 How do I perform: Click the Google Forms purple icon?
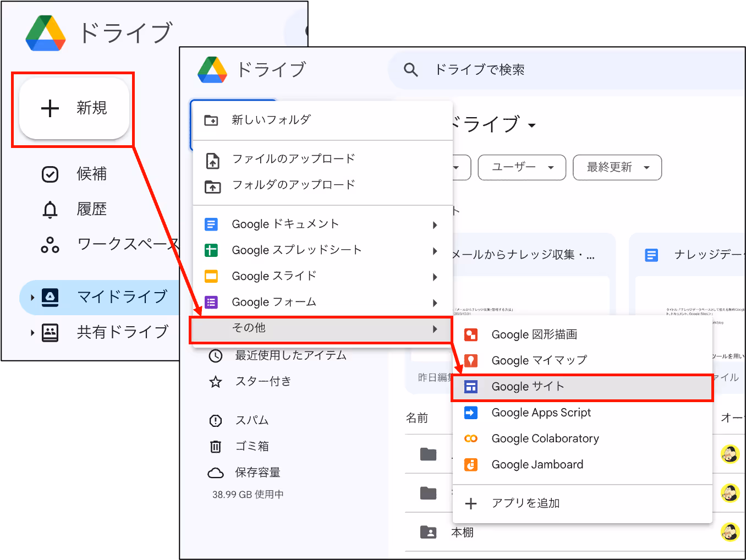click(x=211, y=302)
